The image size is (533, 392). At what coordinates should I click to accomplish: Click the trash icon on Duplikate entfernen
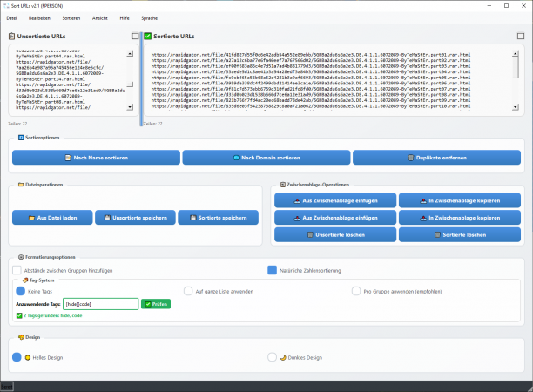[410, 158]
